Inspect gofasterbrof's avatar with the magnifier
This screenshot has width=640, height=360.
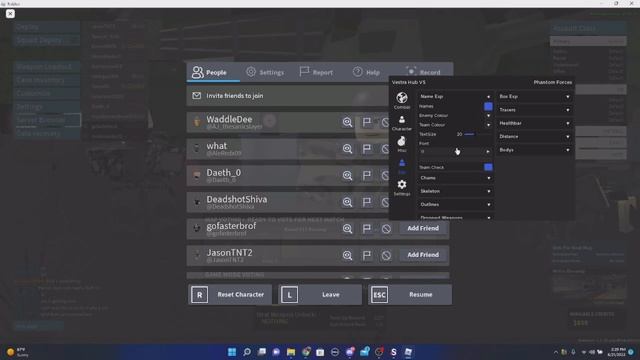(x=347, y=229)
